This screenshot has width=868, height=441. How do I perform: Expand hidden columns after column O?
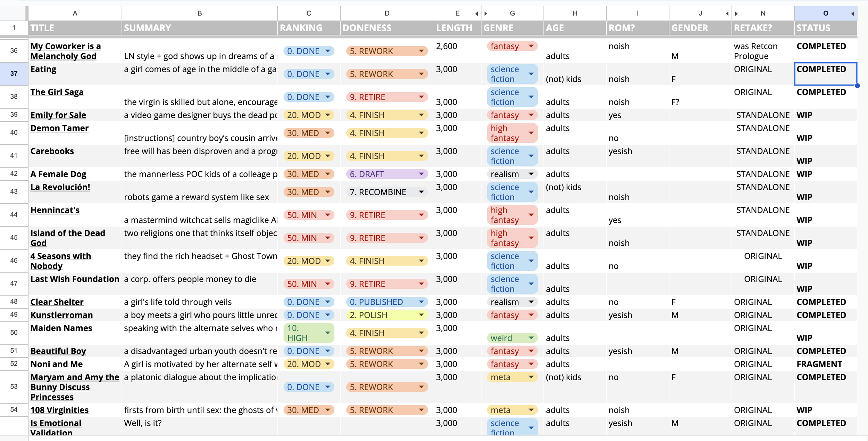tap(852, 14)
